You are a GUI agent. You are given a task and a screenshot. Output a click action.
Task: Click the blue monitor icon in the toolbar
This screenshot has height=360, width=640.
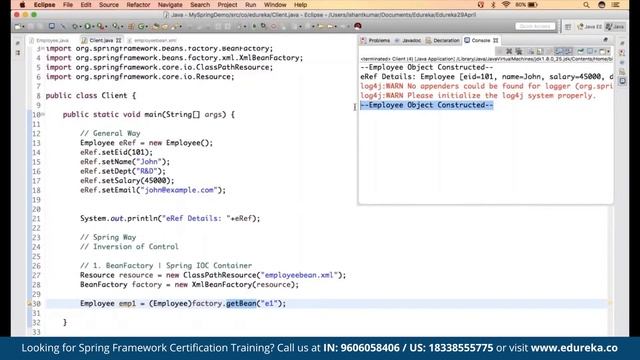(x=52, y=26)
